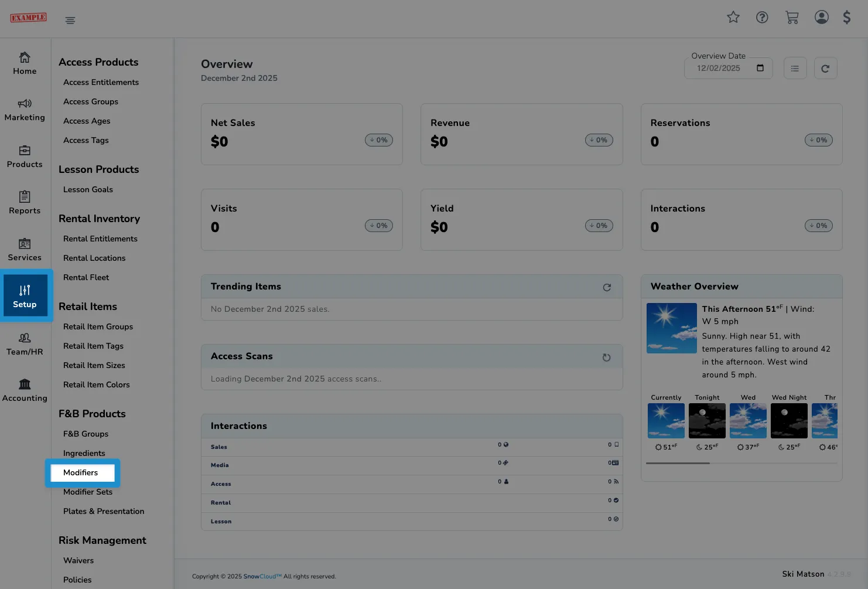Click the weather forecast horizontal scrollbar
868x589 pixels.
678,463
